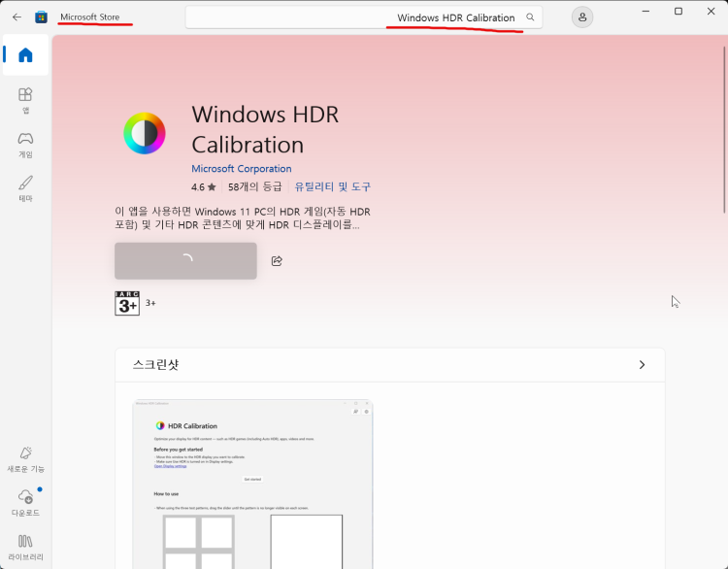Image resolution: width=728 pixels, height=569 pixels.
Task: Open 새로운 기능 (What's new) in sidebar
Action: (25, 458)
